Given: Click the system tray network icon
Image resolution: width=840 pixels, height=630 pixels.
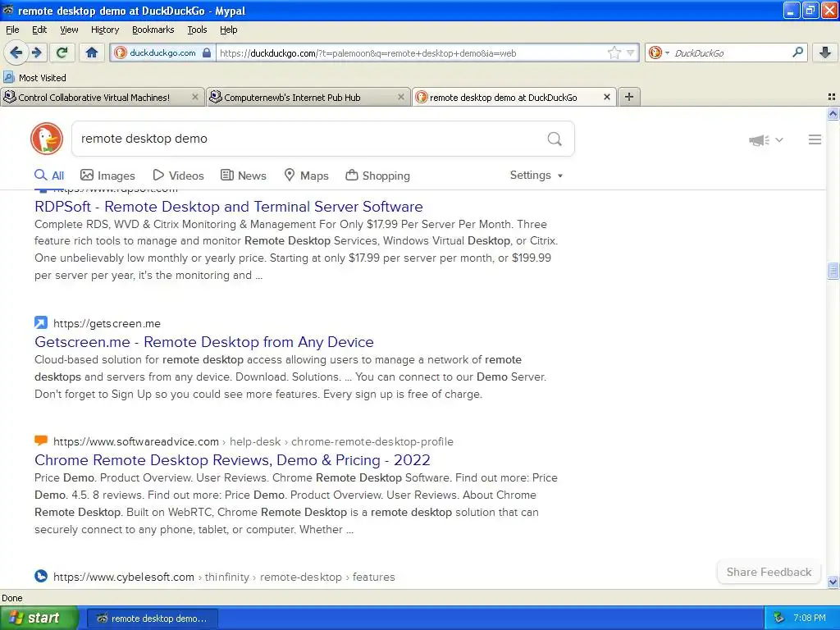Looking at the screenshot, I should [x=779, y=618].
